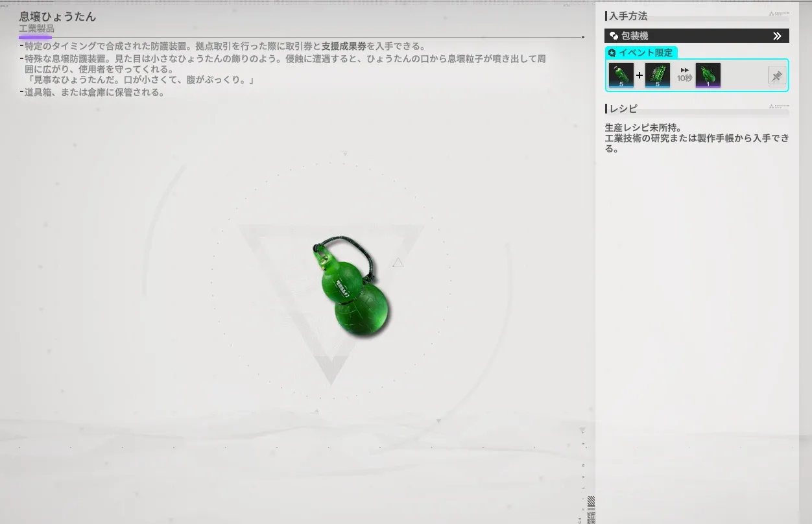Click the fast-forward arrows above 10秒
The height and width of the screenshot is (524, 812).
[684, 70]
